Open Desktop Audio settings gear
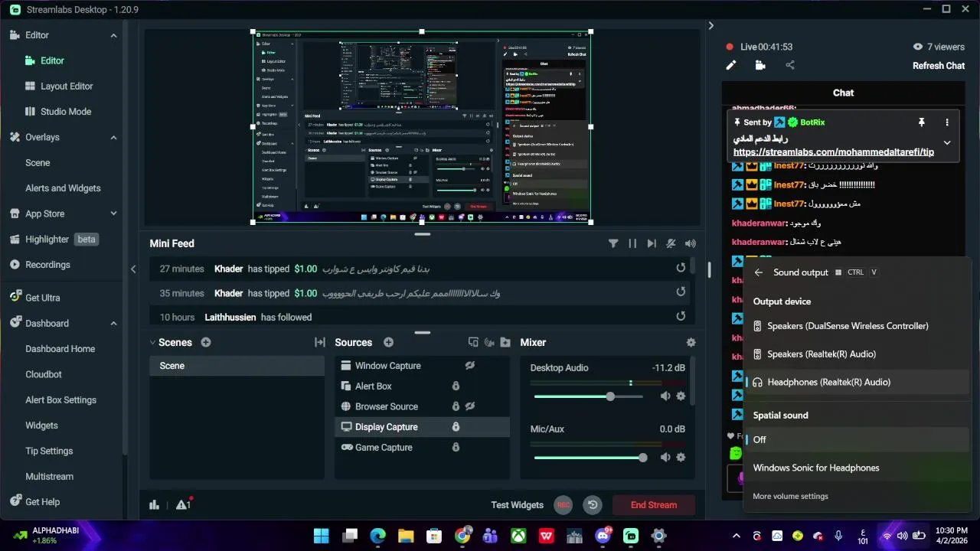Image resolution: width=980 pixels, height=551 pixels. (x=681, y=396)
